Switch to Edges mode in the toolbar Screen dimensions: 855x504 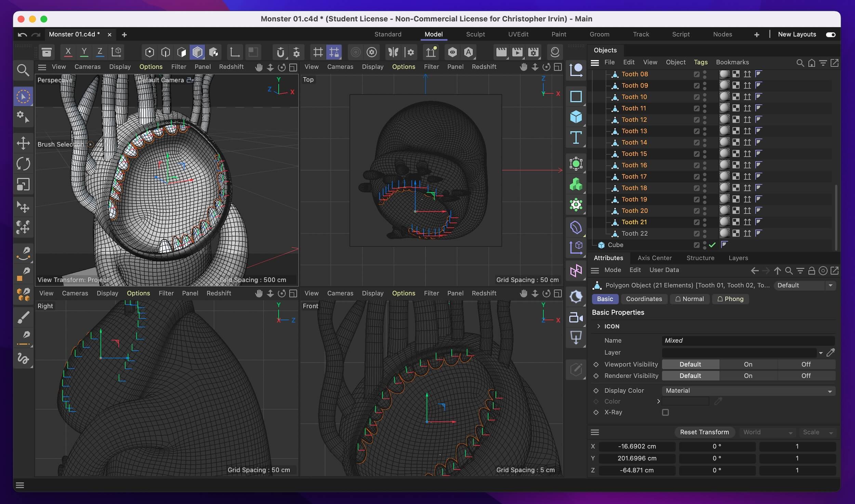point(166,52)
